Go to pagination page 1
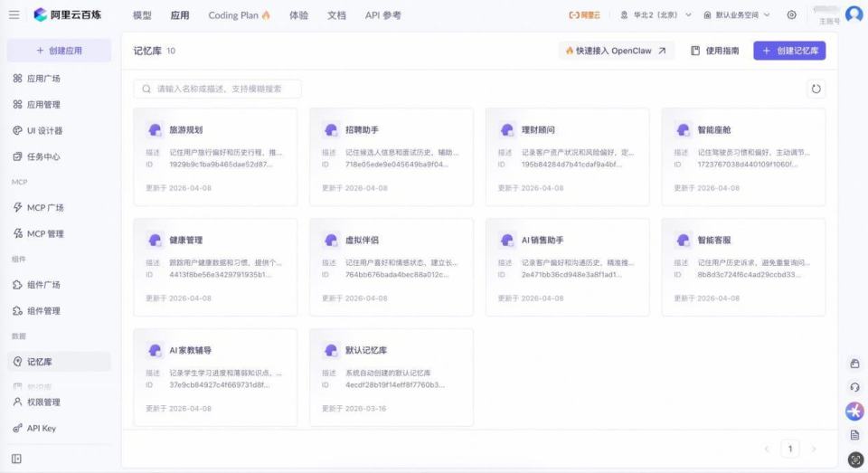This screenshot has width=868, height=473. tap(790, 449)
